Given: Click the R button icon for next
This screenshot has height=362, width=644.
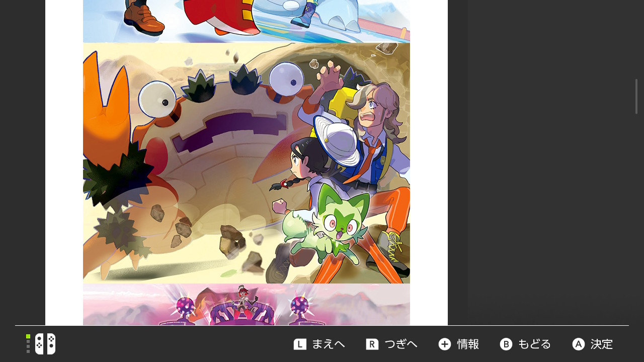Looking at the screenshot, I should [x=372, y=344].
